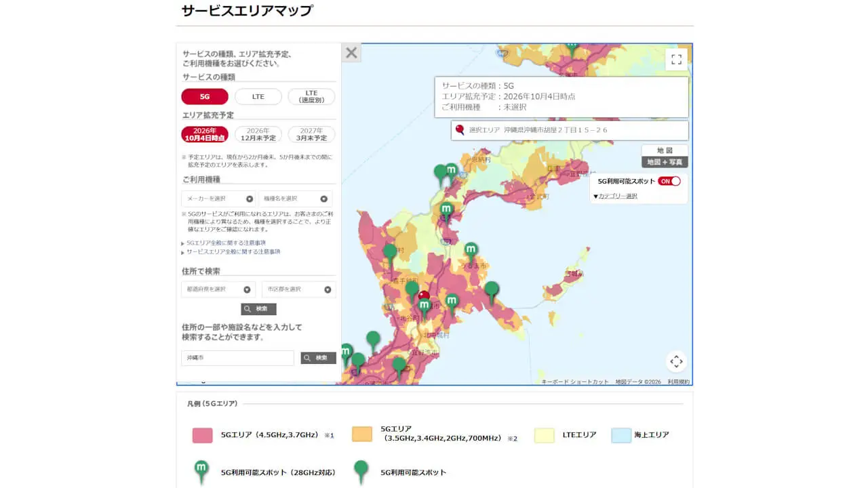
Task: Open the 機種名を選択 dropdown
Action: point(296,199)
